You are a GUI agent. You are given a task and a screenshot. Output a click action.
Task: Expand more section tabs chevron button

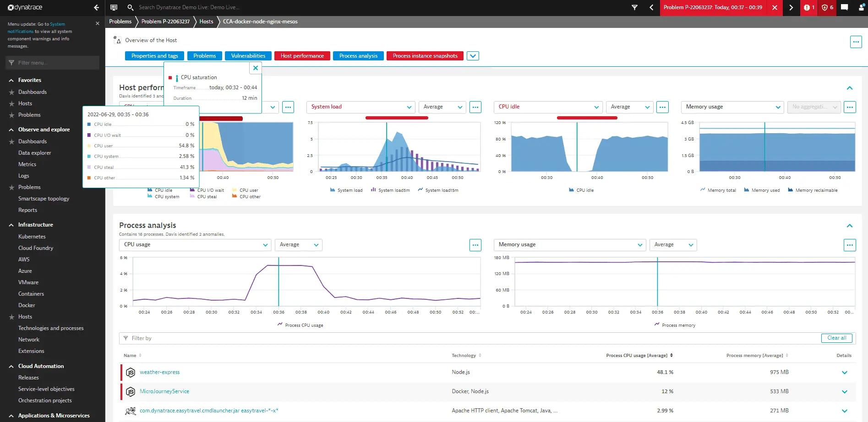[473, 56]
